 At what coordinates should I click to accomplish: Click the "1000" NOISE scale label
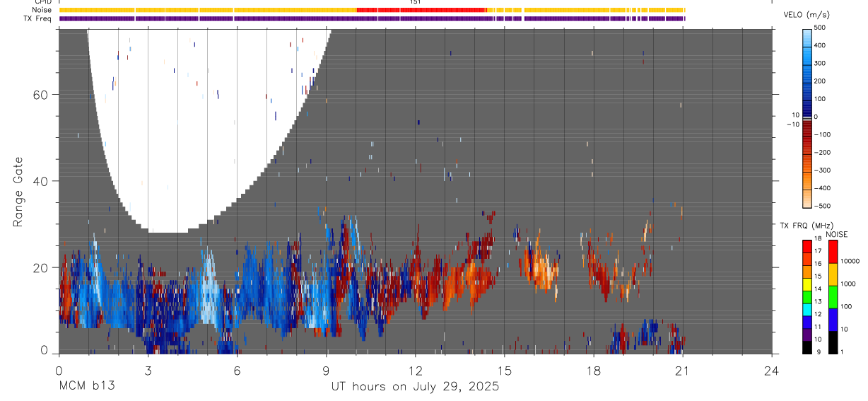click(x=849, y=284)
